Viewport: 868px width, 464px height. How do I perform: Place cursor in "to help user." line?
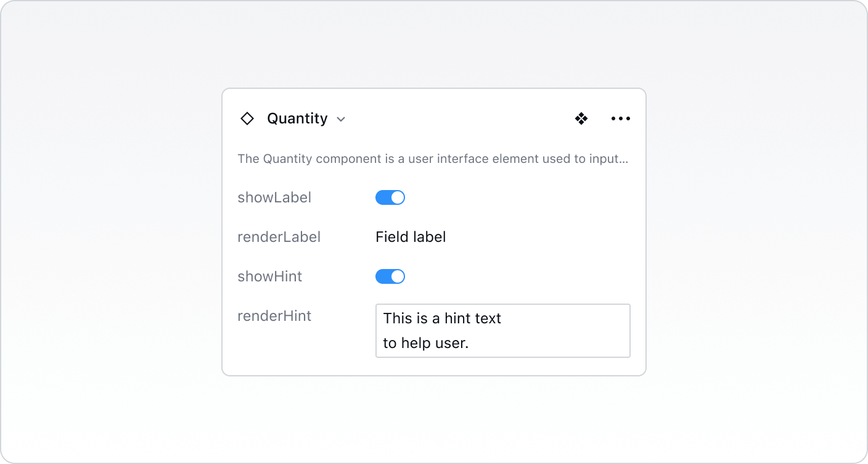[425, 343]
